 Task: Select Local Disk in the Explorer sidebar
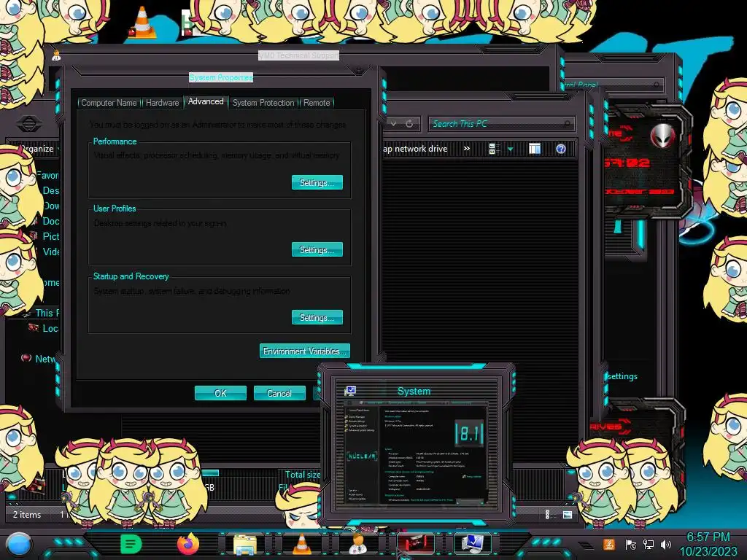tap(44, 328)
